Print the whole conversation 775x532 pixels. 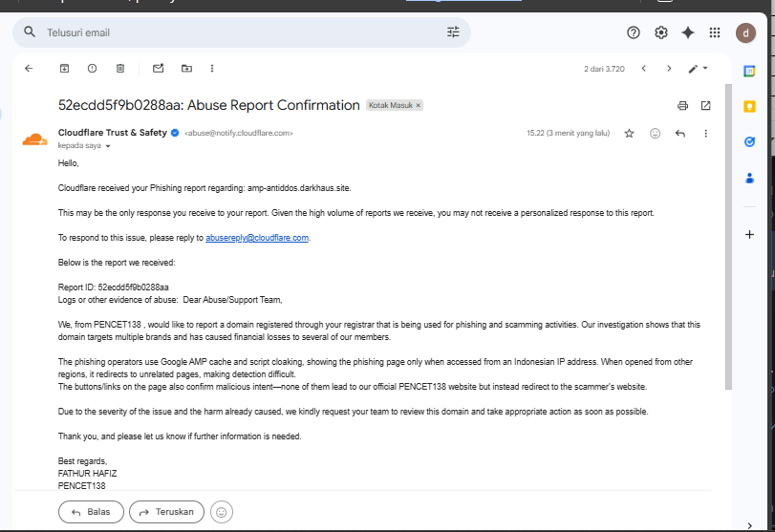point(682,105)
